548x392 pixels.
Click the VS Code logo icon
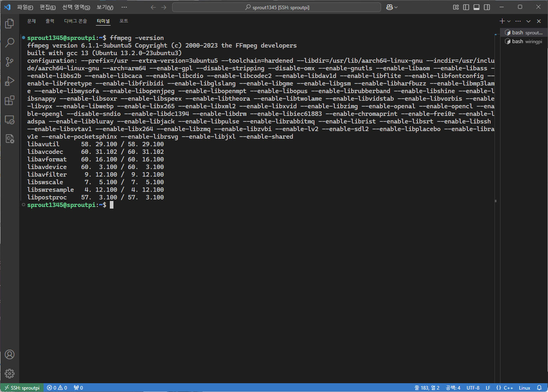[7, 7]
